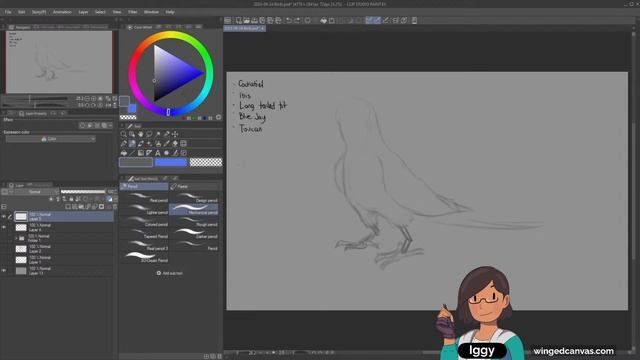
Task: Select the Layer 2 row thumbnail
Action: pos(21,249)
